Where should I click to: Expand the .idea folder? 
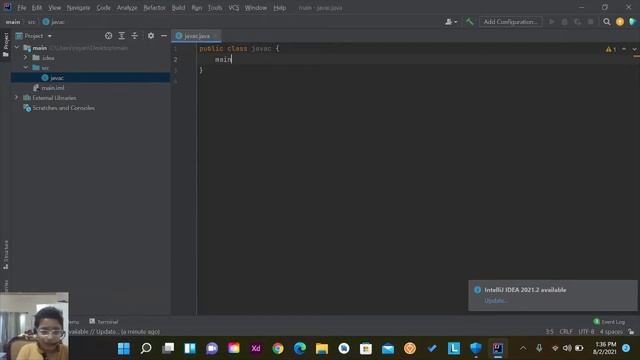pos(26,58)
